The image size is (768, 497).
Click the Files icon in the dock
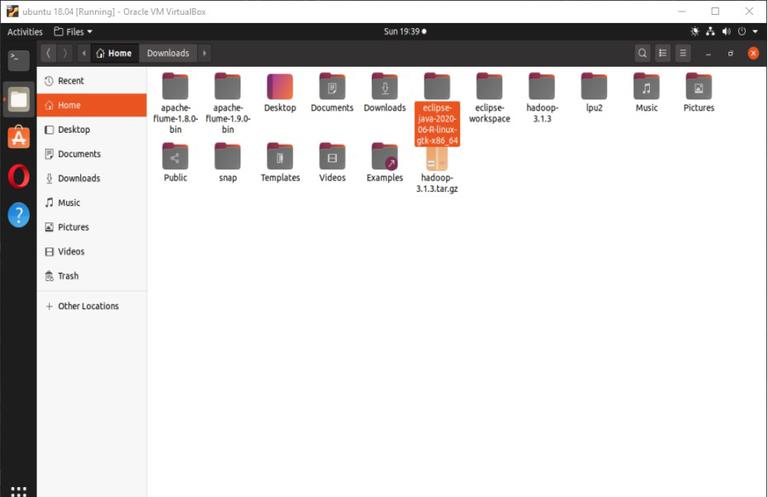pos(19,99)
